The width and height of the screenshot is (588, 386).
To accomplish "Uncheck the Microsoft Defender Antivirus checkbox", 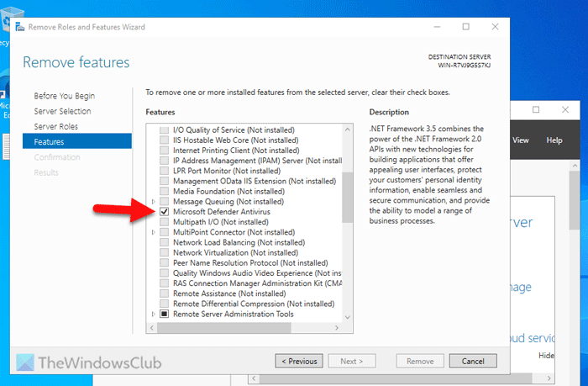I will [164, 212].
